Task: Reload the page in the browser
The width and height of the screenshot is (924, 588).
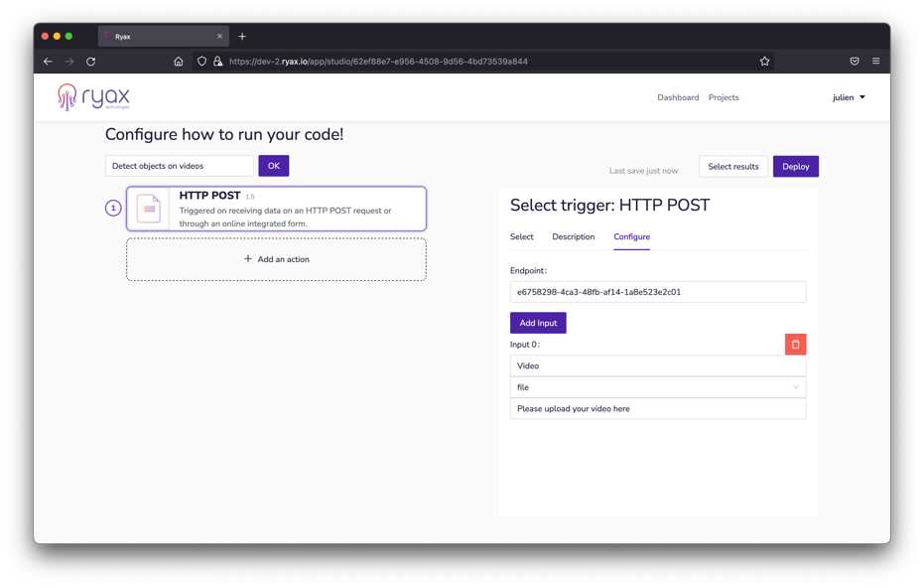Action: tap(91, 62)
